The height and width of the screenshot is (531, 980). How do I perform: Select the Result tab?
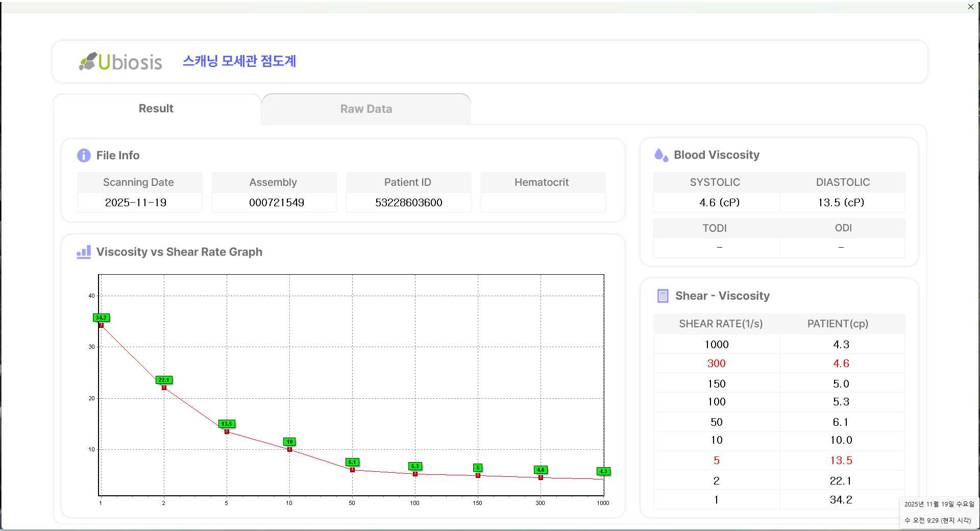156,108
